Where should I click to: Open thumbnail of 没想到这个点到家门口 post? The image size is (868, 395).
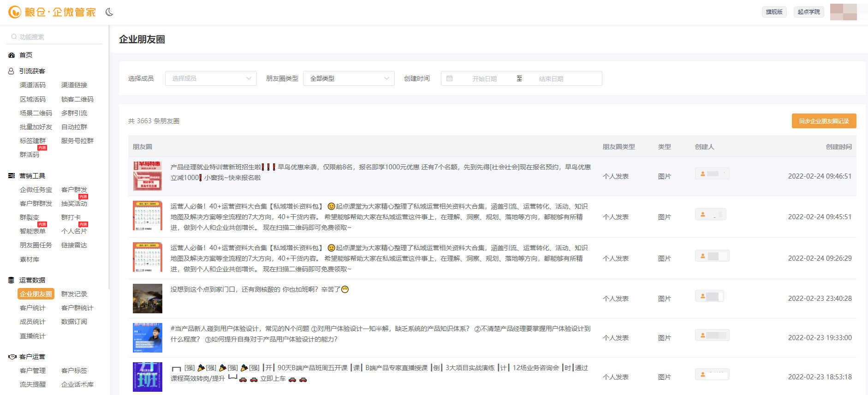point(148,299)
